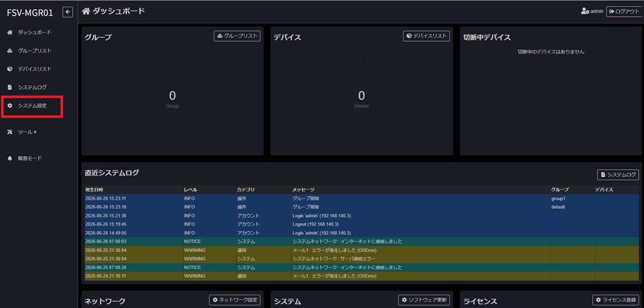Expand the ツール submenu in sidebar
This screenshot has width=644, height=308.
27,132
